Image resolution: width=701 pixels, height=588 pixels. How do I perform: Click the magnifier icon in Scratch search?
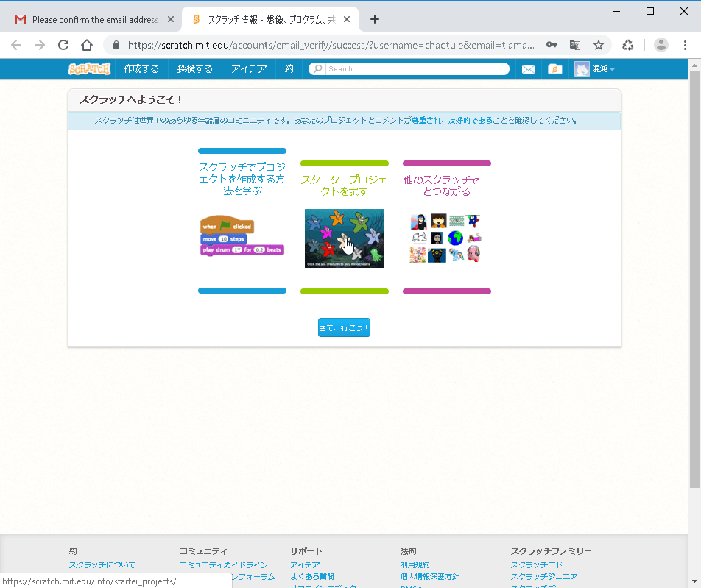[317, 69]
